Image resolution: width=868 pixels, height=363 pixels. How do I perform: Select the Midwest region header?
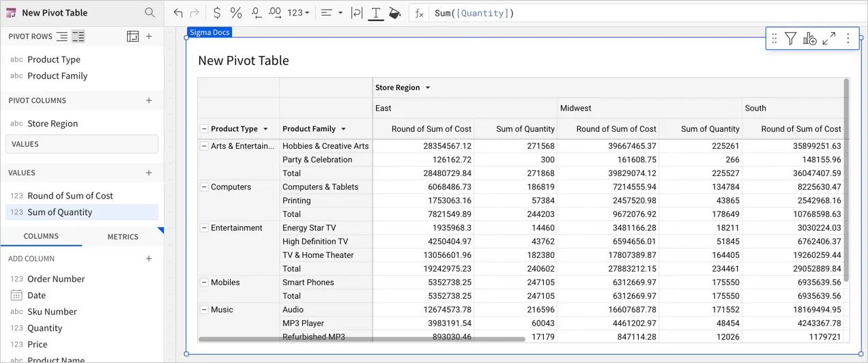pyautogui.click(x=650, y=108)
